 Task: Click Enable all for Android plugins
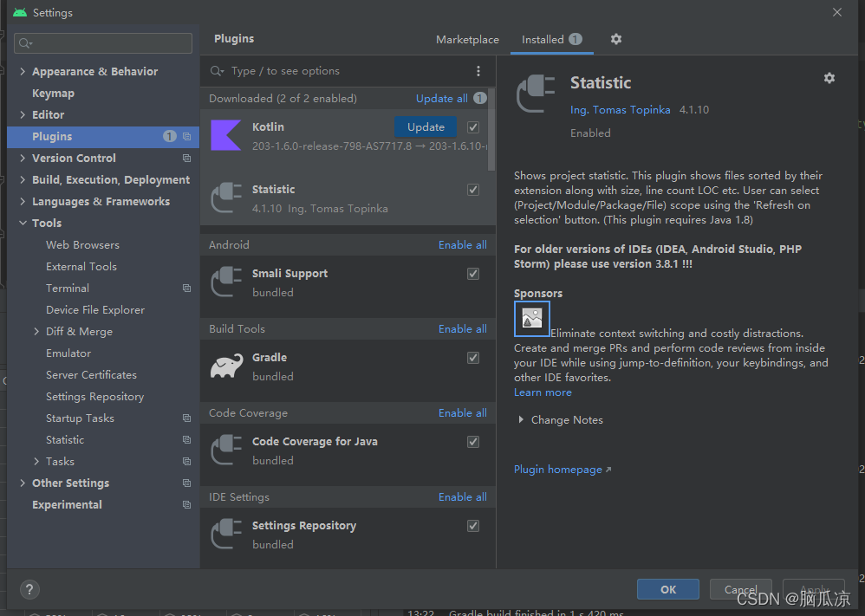point(462,245)
